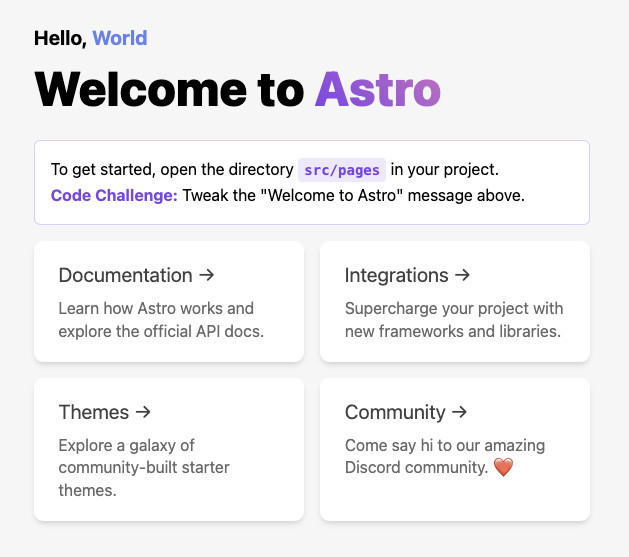Image resolution: width=629 pixels, height=557 pixels.
Task: Click the 'Welcome to' heading text
Action: [169, 90]
